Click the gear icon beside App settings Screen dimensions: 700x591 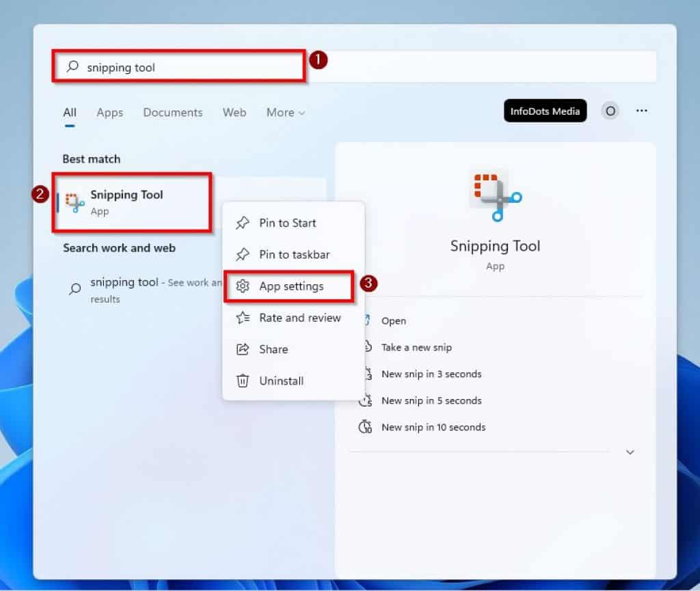coord(243,286)
